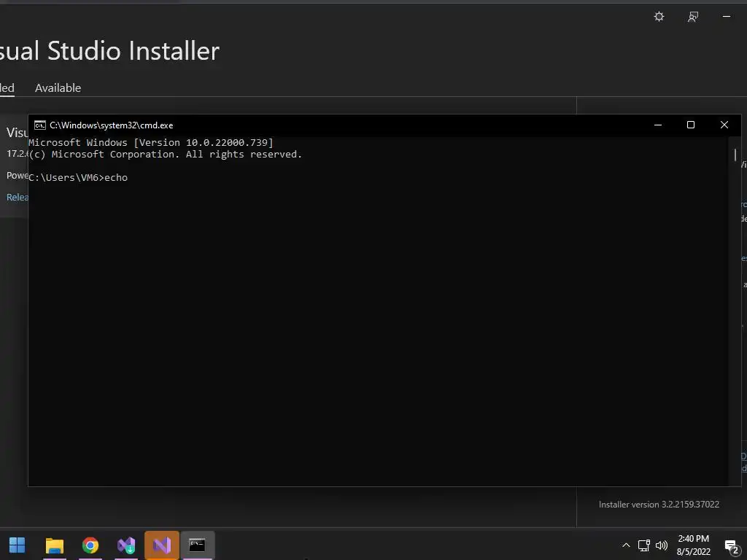
Task: Click the Installer version 3.2.2159.37022 text
Action: (659, 505)
